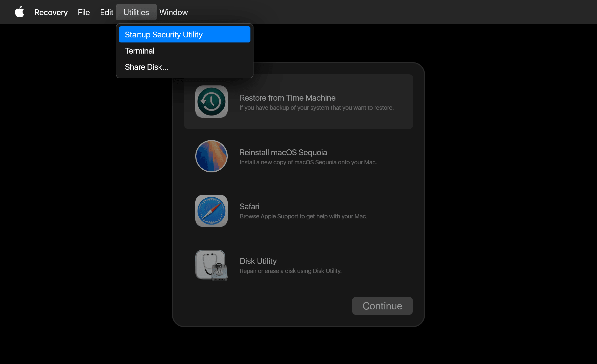Open the Edit menu
The height and width of the screenshot is (364, 597).
pos(106,12)
